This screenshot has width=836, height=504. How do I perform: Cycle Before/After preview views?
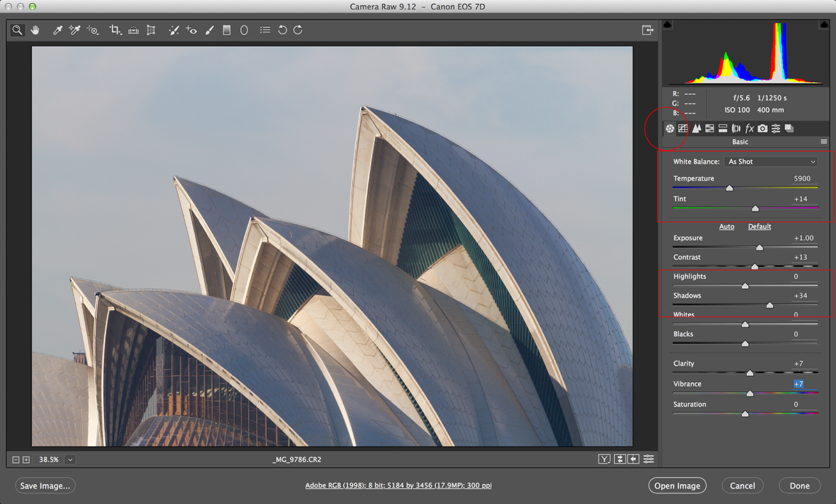[x=604, y=459]
